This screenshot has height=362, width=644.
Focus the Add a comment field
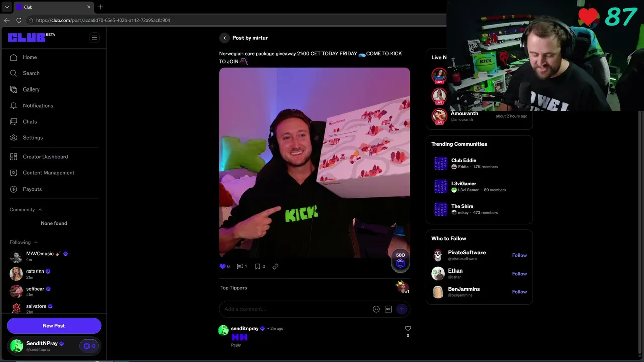coord(296,309)
